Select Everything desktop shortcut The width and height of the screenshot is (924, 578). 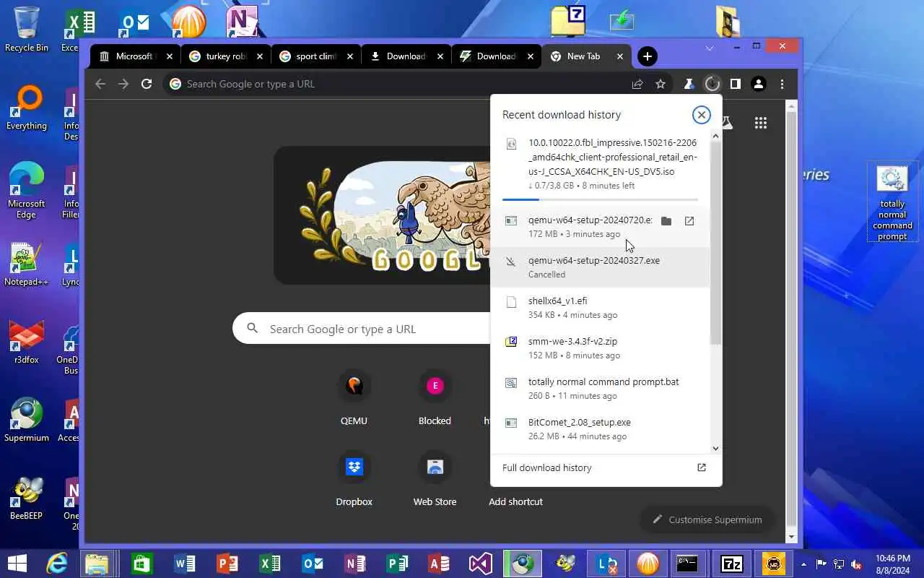point(27,107)
